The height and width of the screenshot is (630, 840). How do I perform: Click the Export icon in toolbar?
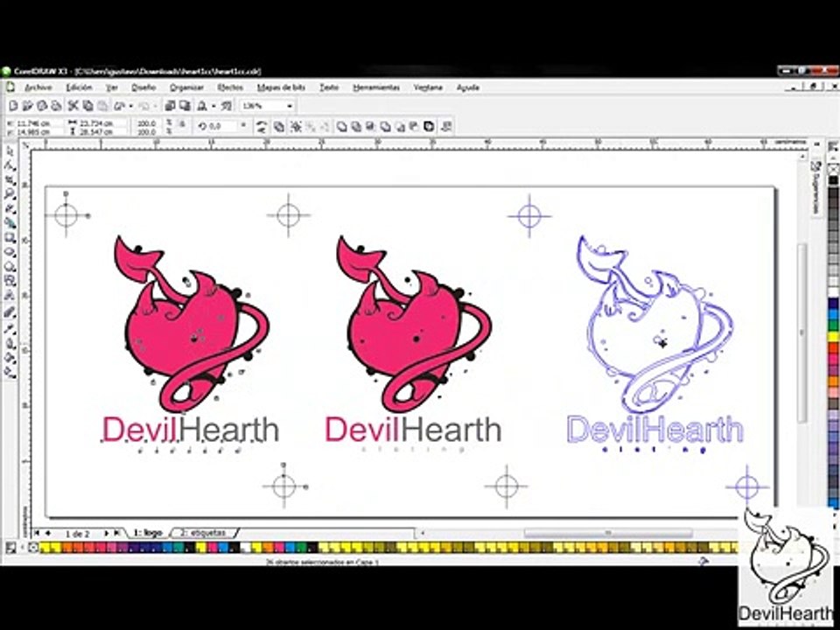184,106
